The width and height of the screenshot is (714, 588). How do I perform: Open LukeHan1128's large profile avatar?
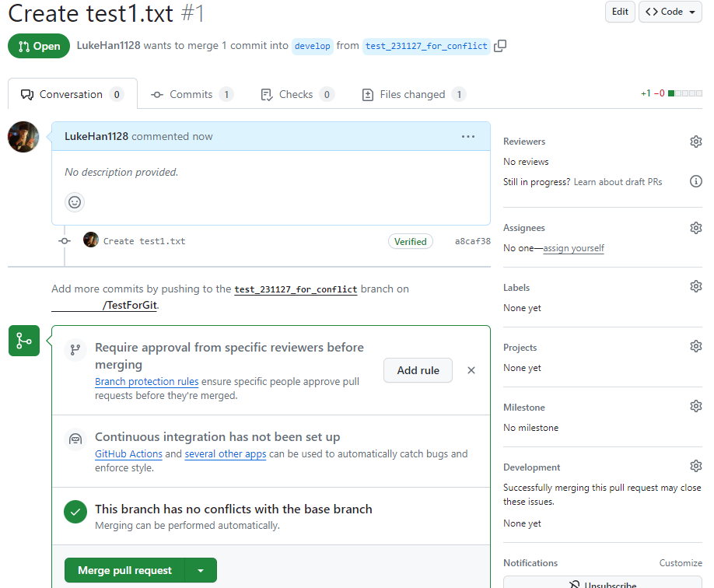(23, 137)
